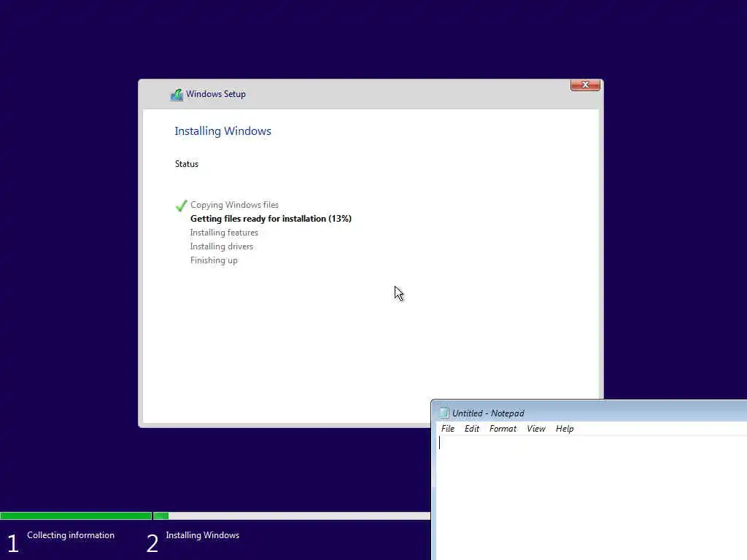Screen dimensions: 747x560
Task: Click 'Installing features' status line
Action: click(224, 233)
